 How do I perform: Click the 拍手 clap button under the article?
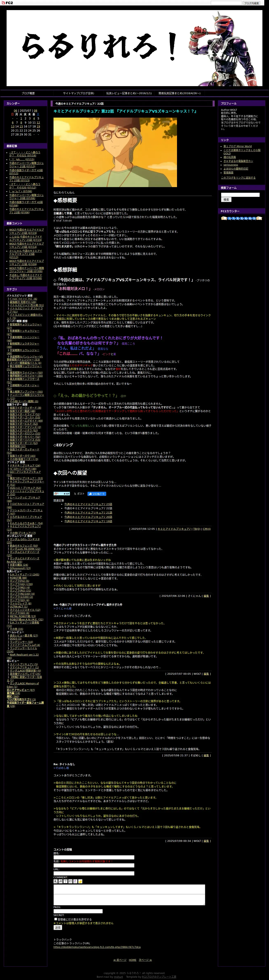[x=62, y=494]
